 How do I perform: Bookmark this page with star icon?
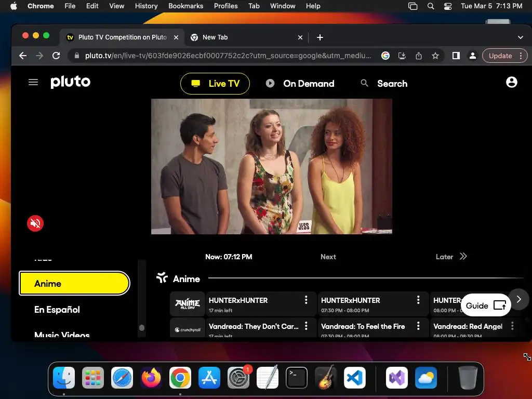coord(435,56)
